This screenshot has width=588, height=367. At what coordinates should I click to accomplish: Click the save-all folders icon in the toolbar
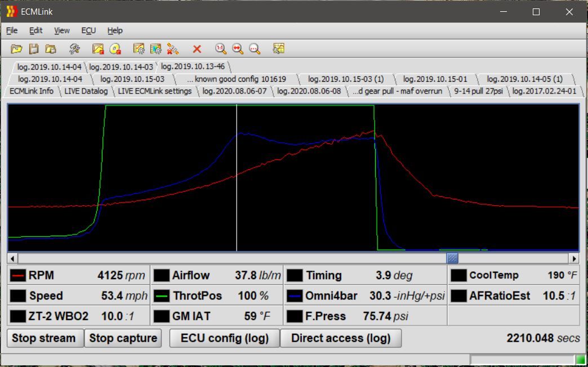pos(51,49)
